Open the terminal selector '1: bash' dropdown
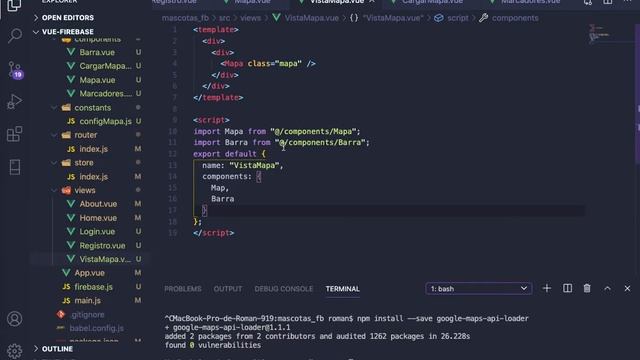The width and height of the screenshot is (640, 360). (478, 289)
